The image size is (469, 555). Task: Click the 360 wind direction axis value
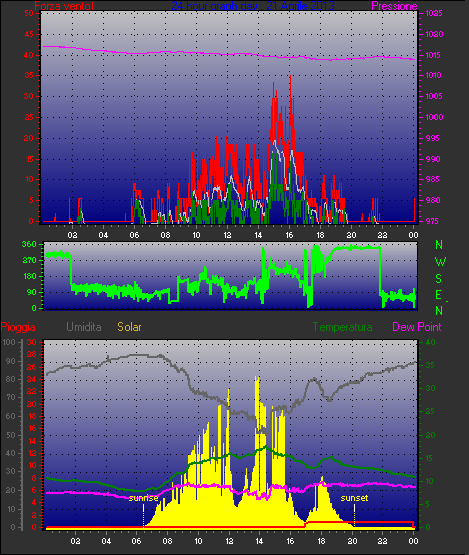(x=29, y=244)
